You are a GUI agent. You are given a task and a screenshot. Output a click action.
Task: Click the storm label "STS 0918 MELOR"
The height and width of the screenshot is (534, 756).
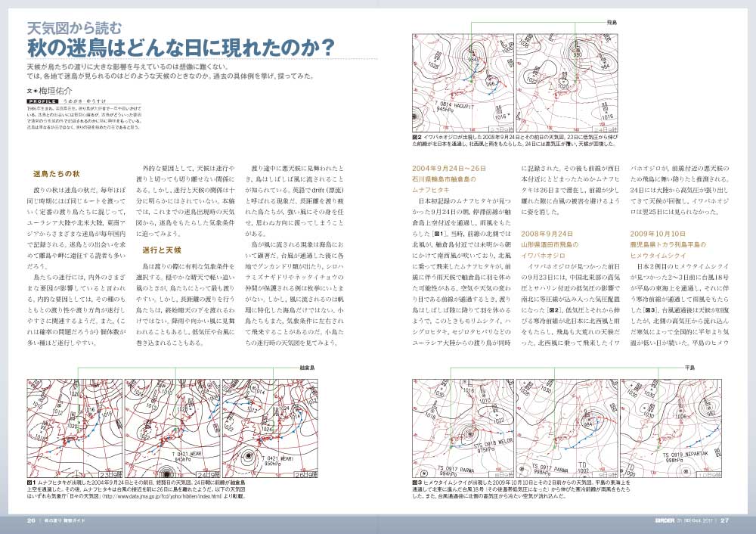pos(493,445)
